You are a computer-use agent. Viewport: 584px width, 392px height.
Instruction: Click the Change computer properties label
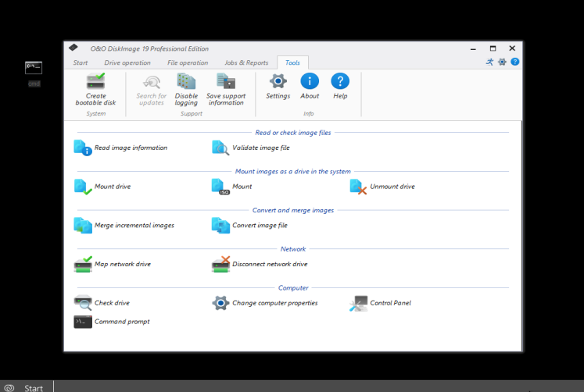pos(275,303)
